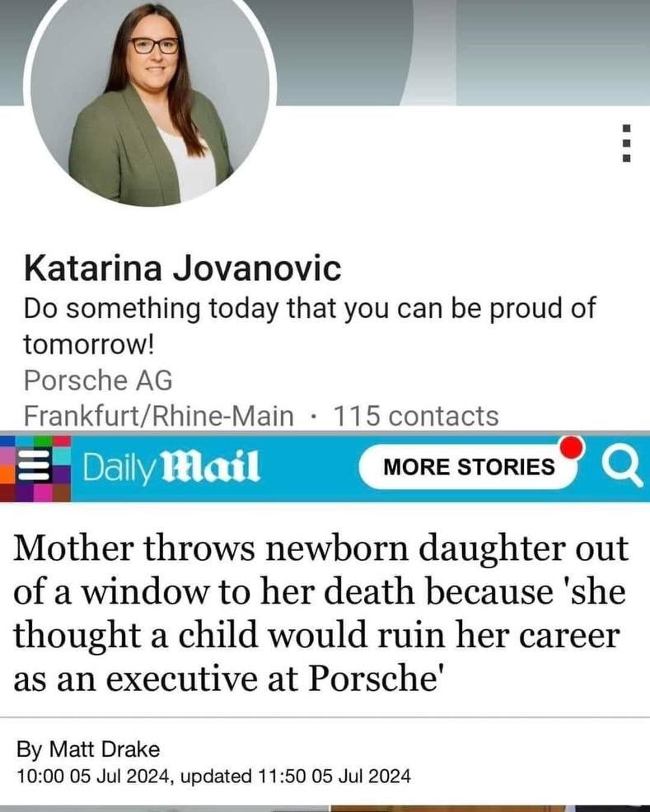The image size is (650, 812).
Task: Open the Daily Mail hamburger menu
Action: [34, 466]
